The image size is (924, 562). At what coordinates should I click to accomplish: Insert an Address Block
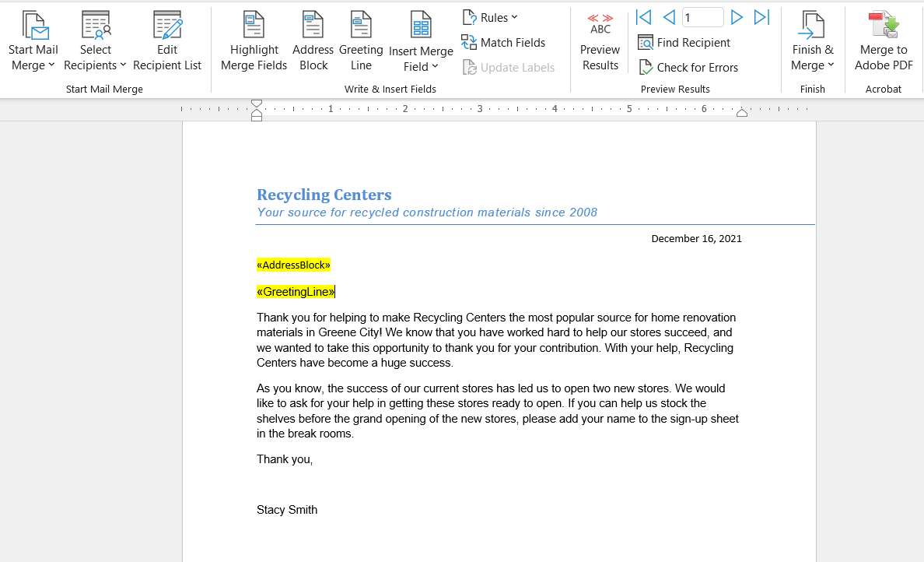[x=313, y=41]
